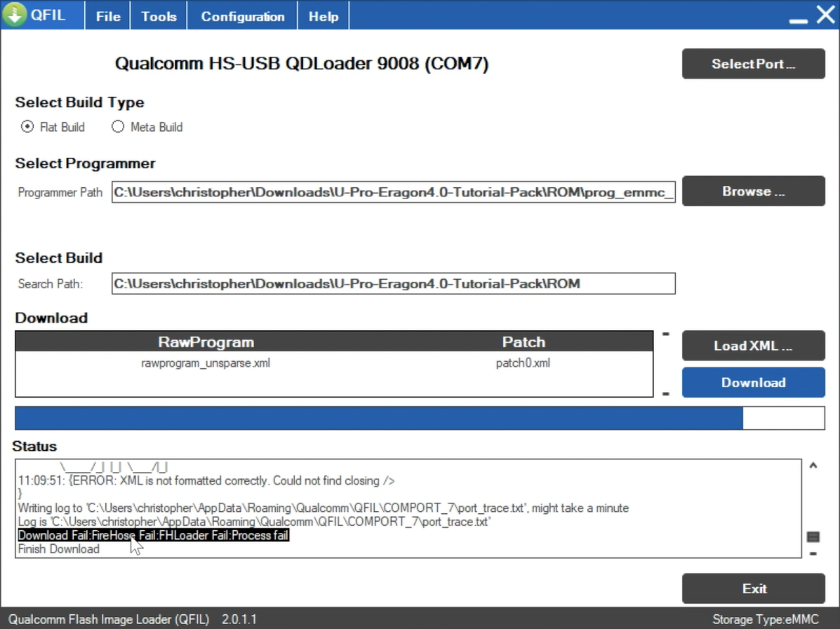Click the Search Path input field
The image size is (840, 629).
click(393, 283)
